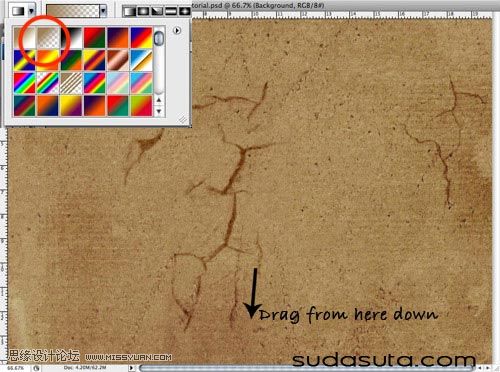The height and width of the screenshot is (372, 500).
Task: Expand the tool preset dropdown arrow
Action: (32, 11)
